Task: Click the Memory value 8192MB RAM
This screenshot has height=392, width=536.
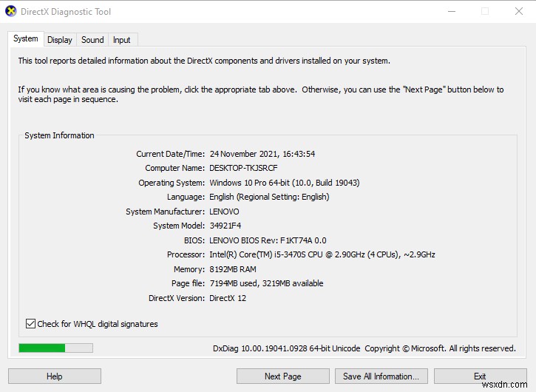Action: point(233,269)
